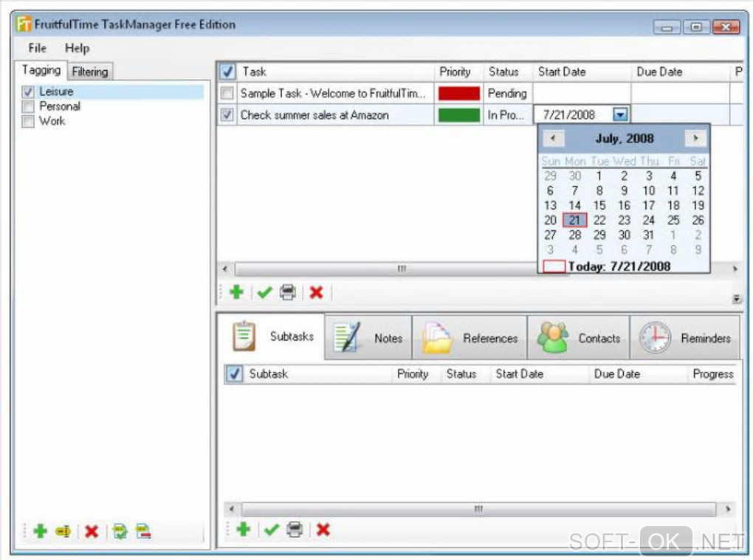This screenshot has width=753, height=560.
Task: Click the add tag green plus icon
Action: point(41,531)
